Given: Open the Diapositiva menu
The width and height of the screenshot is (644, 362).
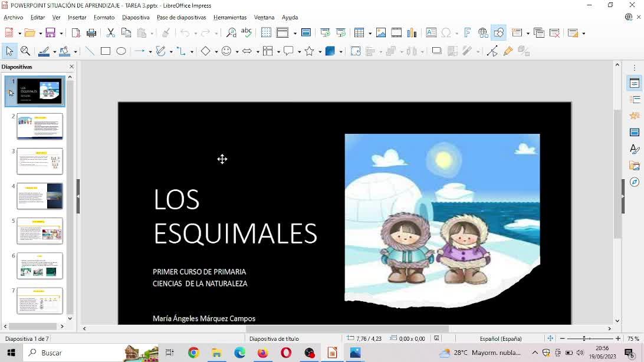Looking at the screenshot, I should (x=136, y=17).
